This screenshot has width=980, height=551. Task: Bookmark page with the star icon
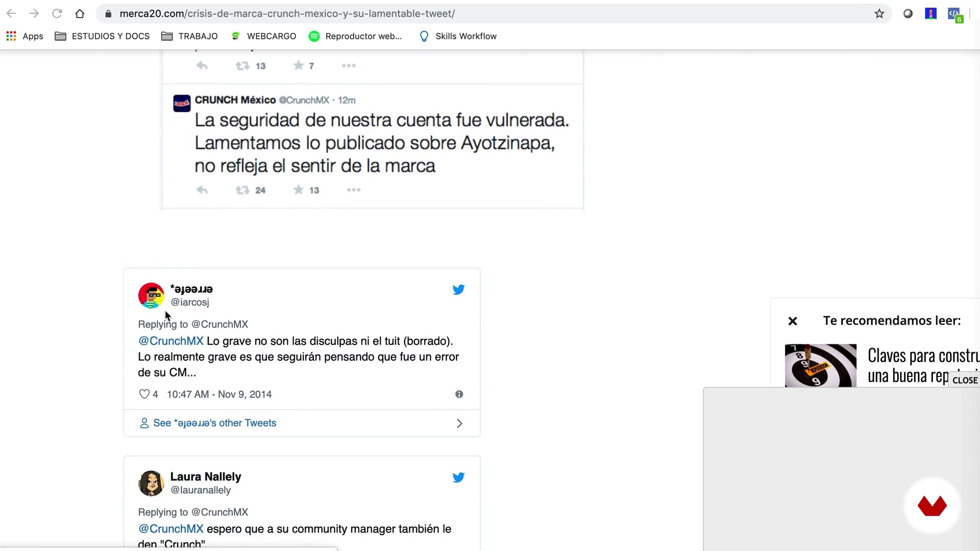pos(879,14)
